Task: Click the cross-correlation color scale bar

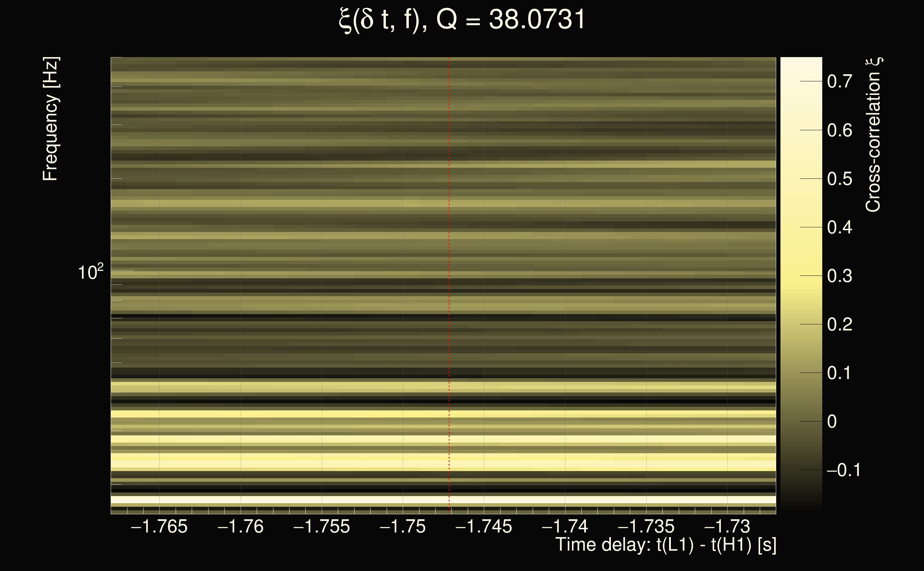Action: point(801,283)
